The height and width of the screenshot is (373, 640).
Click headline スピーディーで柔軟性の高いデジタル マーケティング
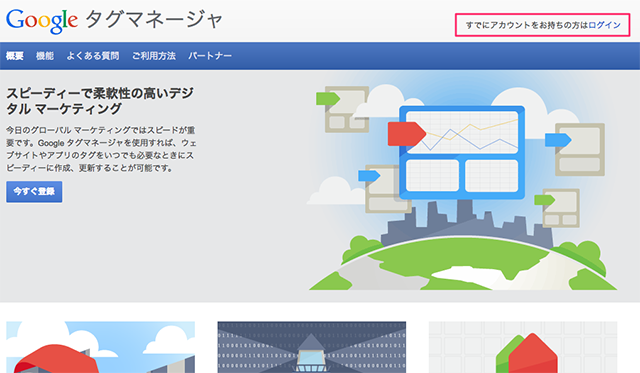click(100, 101)
